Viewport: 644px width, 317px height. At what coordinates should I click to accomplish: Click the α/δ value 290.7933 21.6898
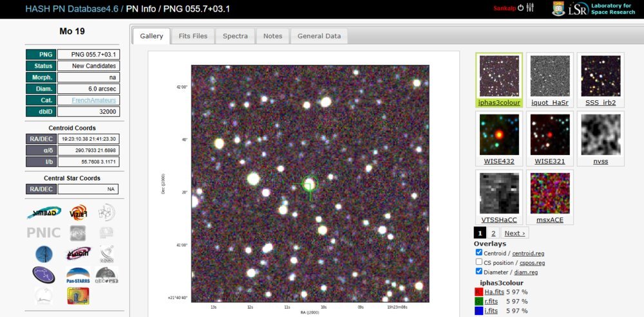coord(89,150)
